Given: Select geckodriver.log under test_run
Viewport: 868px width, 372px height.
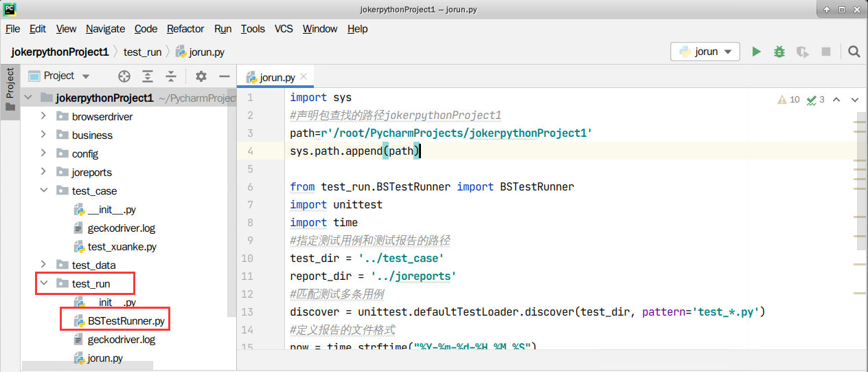Looking at the screenshot, I should click(122, 339).
